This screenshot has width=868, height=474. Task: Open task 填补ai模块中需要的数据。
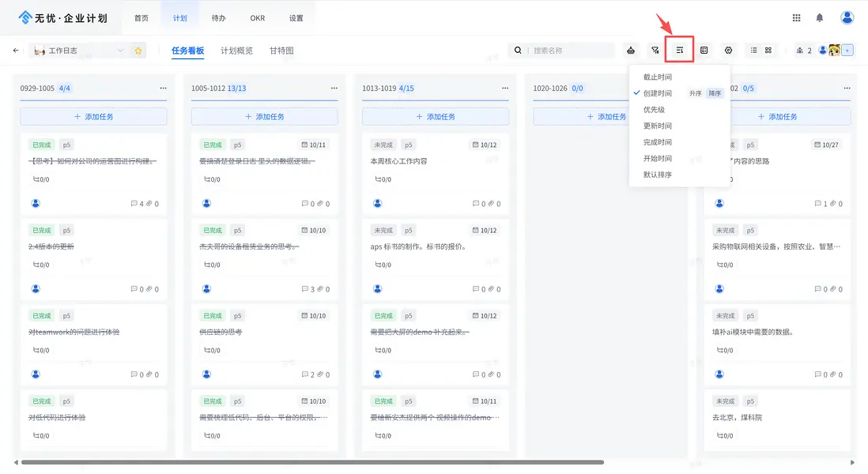(753, 332)
